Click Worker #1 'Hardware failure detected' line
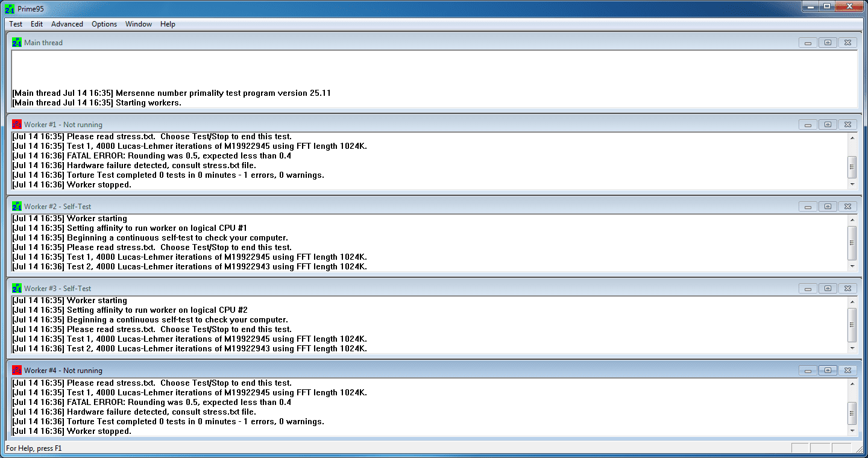Image resolution: width=868 pixels, height=458 pixels. [x=134, y=166]
